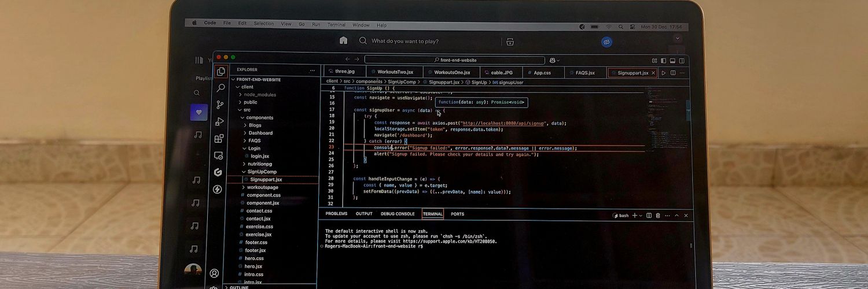Switch to the App.css tab
This screenshot has height=289, width=868.
click(542, 72)
